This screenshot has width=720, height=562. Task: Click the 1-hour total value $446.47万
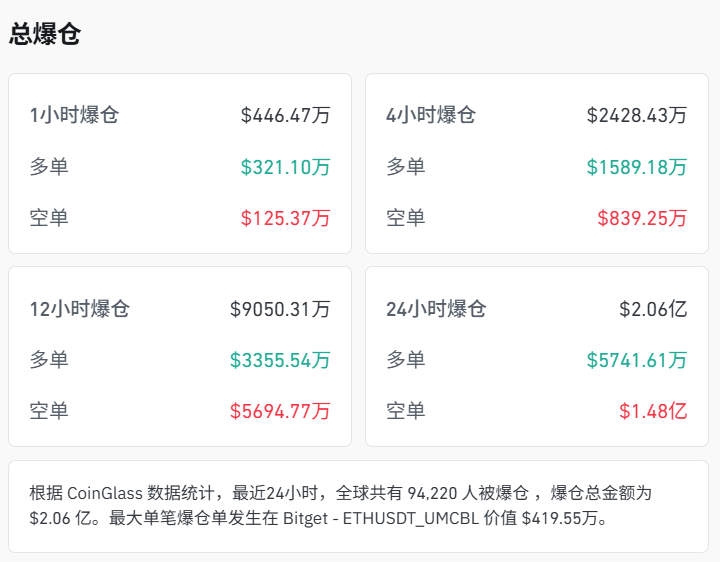click(285, 115)
